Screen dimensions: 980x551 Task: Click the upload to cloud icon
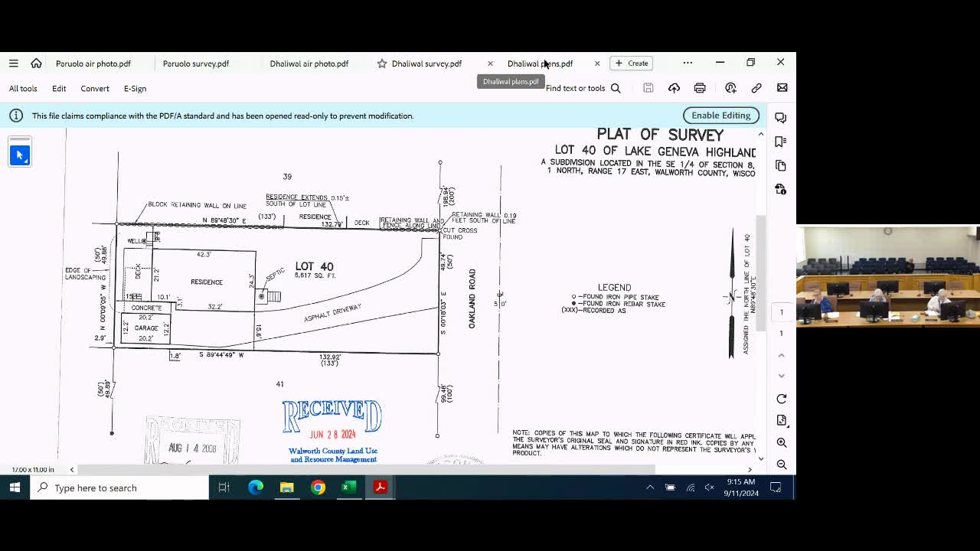[x=674, y=88]
